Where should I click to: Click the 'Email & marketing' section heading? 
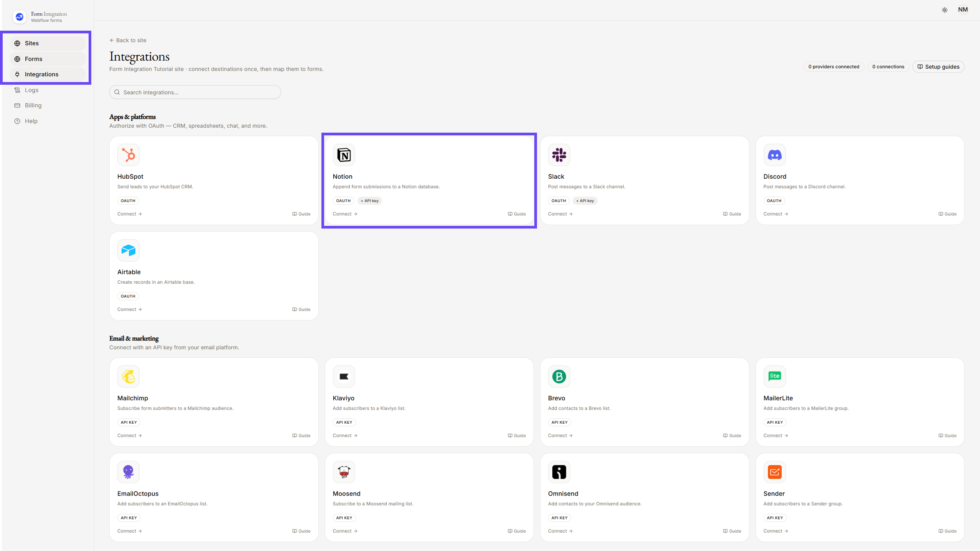pos(134,339)
